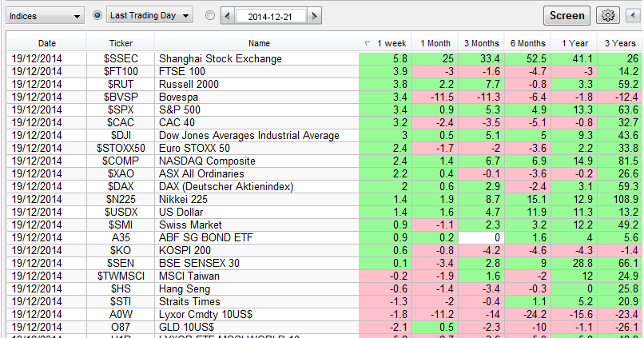644x338 pixels.
Task: Select the Shanghai Stock Exchange row
Action: 221,59
